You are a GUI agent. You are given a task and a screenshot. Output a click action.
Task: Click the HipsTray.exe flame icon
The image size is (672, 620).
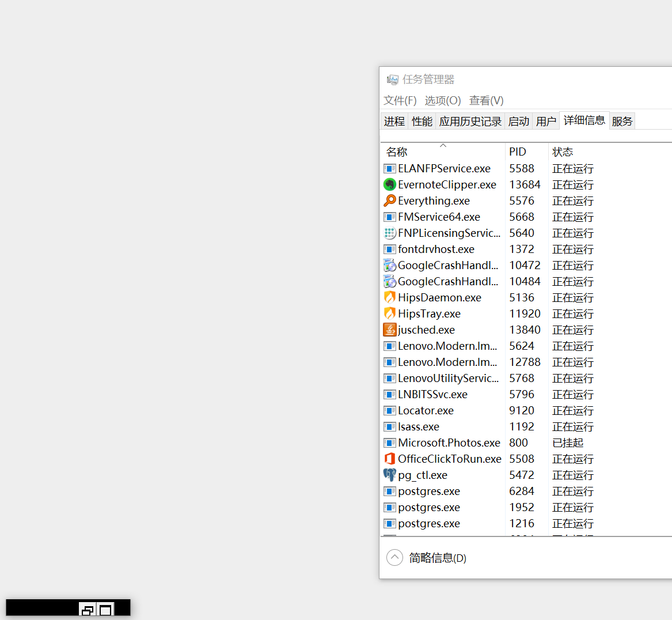tap(390, 314)
